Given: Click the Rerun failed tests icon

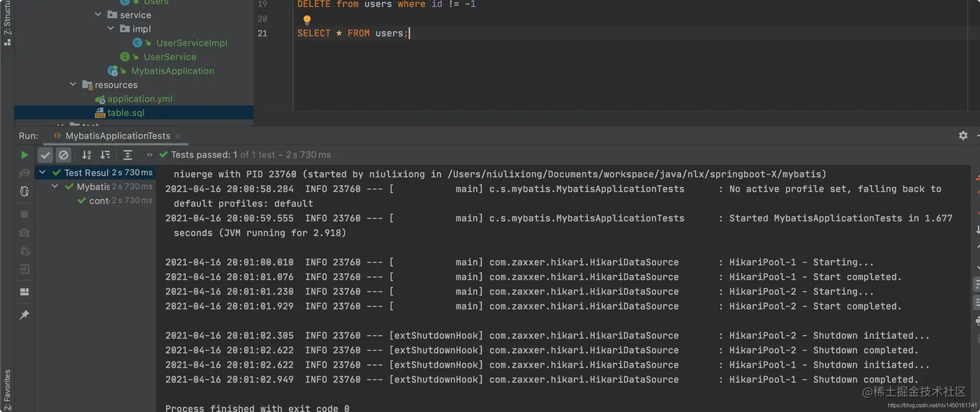Looking at the screenshot, I should (x=25, y=173).
